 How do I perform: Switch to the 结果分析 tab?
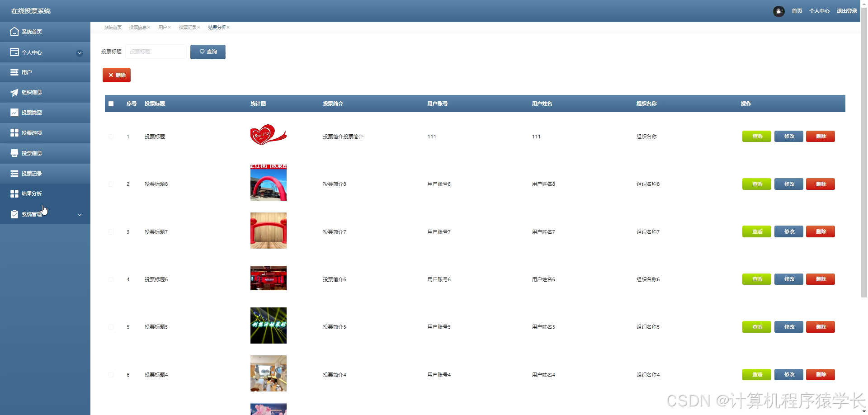coord(217,28)
